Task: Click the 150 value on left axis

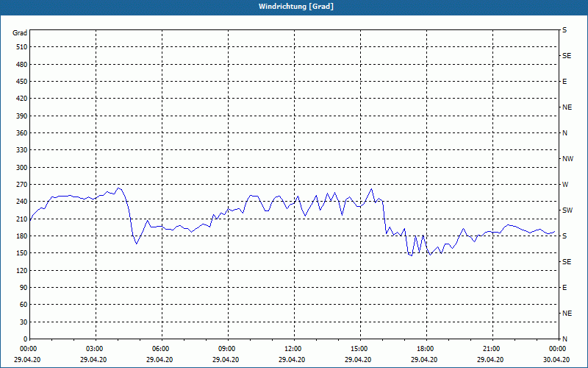Action: pyautogui.click(x=22, y=252)
